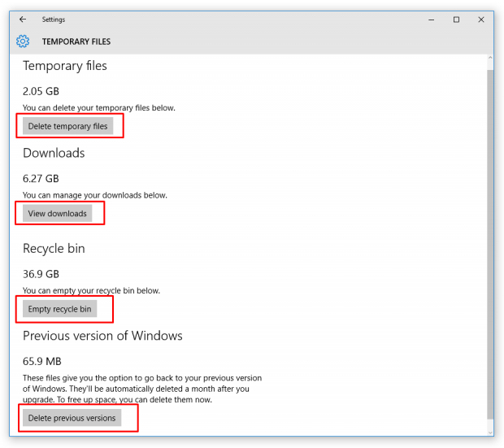
Task: Click the Recycle bin section heading
Action: coord(54,248)
